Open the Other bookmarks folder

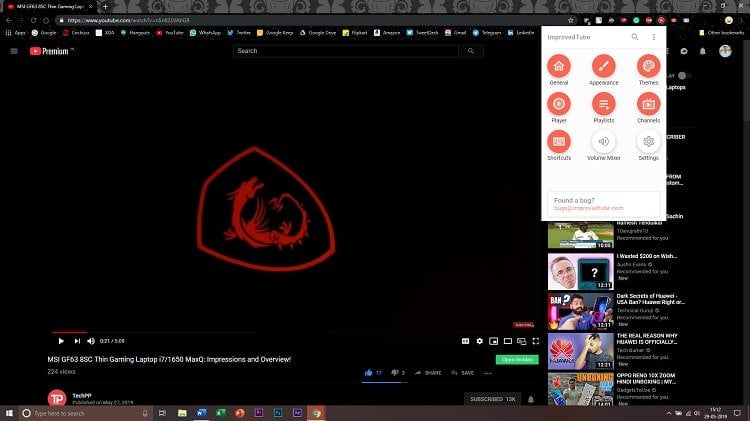721,33
